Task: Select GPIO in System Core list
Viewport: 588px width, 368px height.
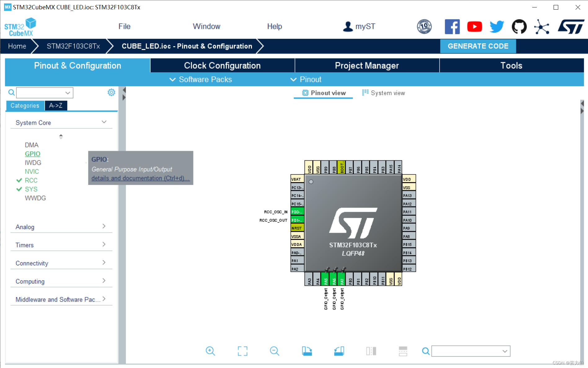Action: coord(33,154)
